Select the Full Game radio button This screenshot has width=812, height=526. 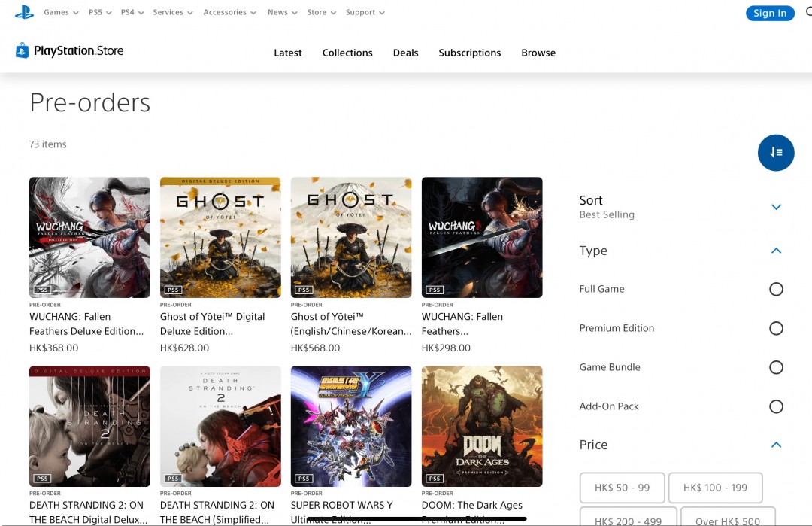776,289
